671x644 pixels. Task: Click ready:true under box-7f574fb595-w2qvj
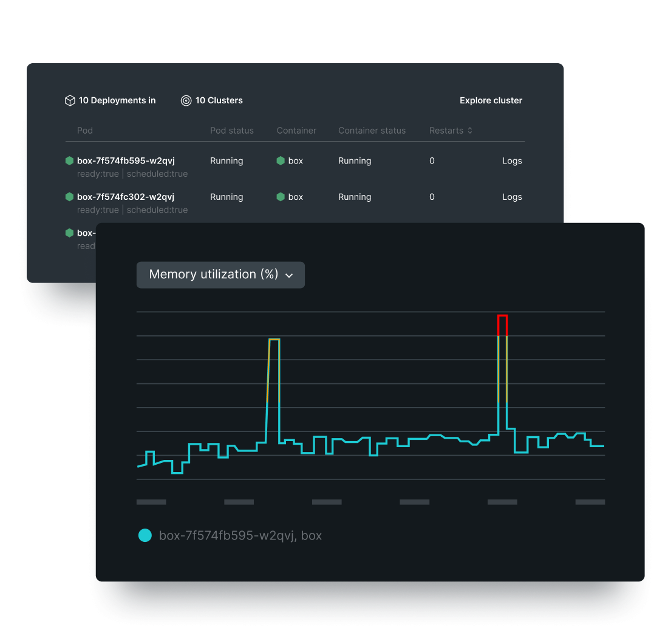(x=98, y=174)
